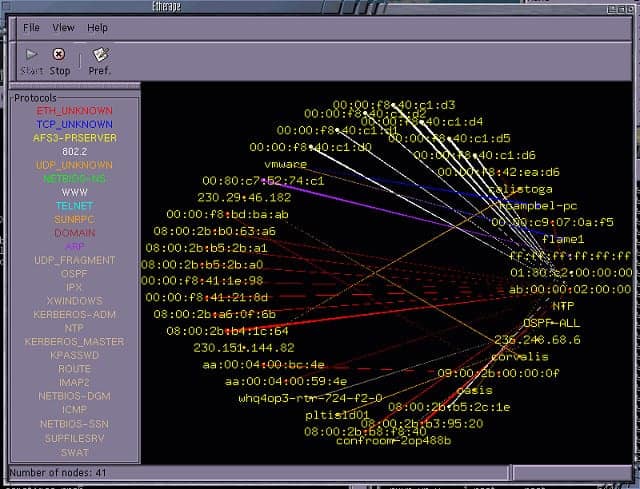
Task: Click the vmware node in the graph
Action: pos(286,164)
